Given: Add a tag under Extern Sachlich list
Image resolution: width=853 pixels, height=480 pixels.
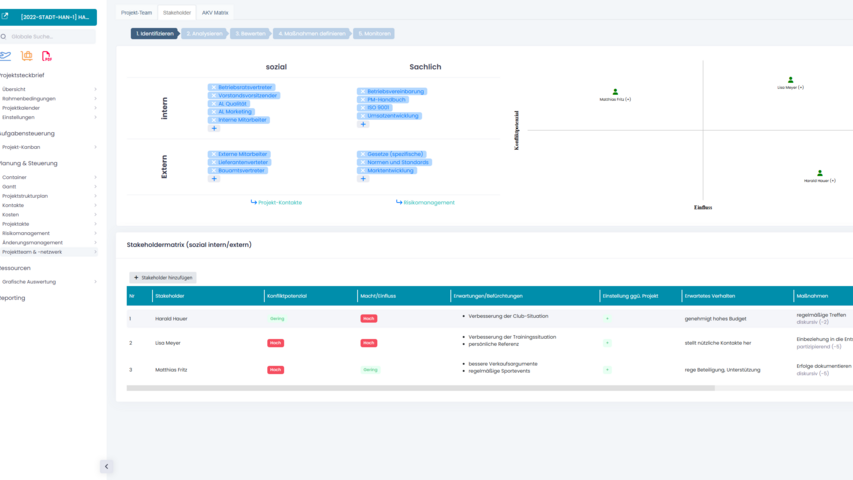Looking at the screenshot, I should (x=363, y=179).
